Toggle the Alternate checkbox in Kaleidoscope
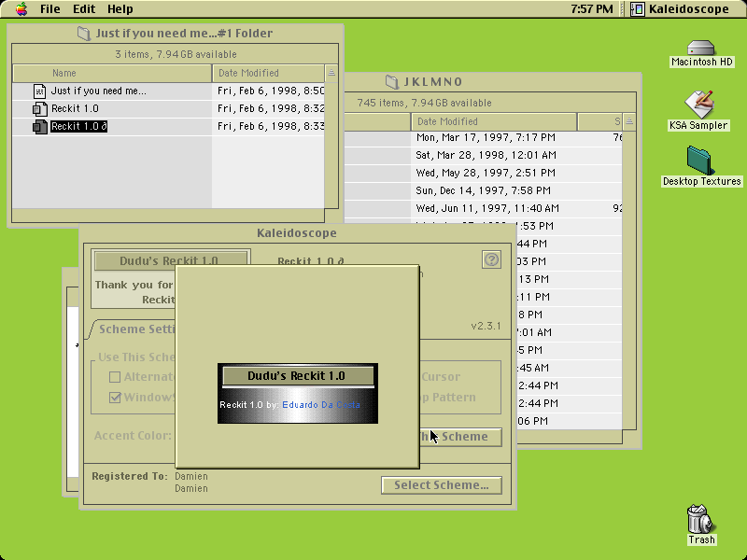 pos(115,377)
